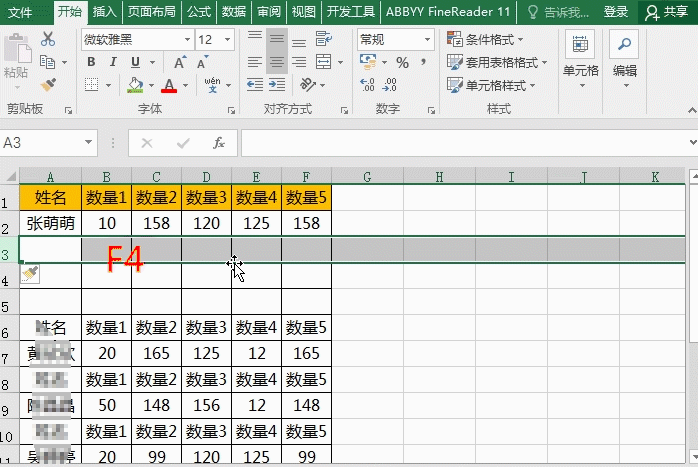698x467 pixels.
Task: Apply percent style
Action: pos(402,62)
